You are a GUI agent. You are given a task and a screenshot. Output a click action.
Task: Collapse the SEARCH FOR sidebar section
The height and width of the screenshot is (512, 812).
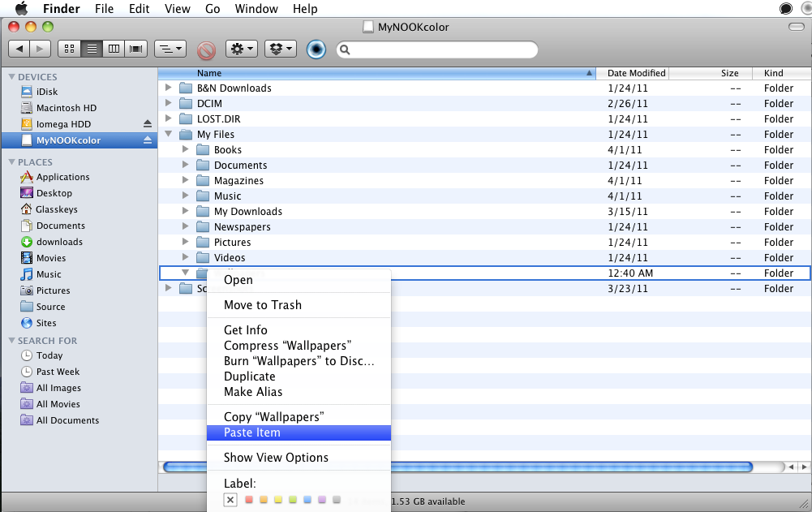point(12,341)
